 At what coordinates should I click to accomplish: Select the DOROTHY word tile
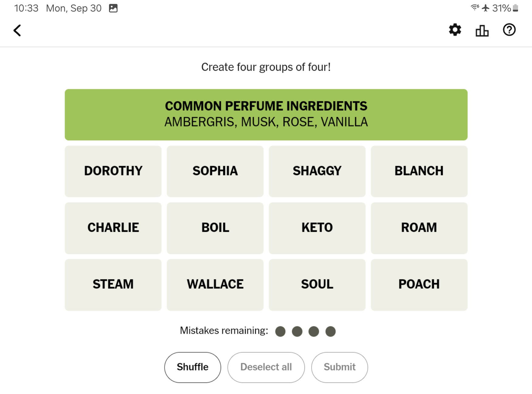pyautogui.click(x=113, y=171)
